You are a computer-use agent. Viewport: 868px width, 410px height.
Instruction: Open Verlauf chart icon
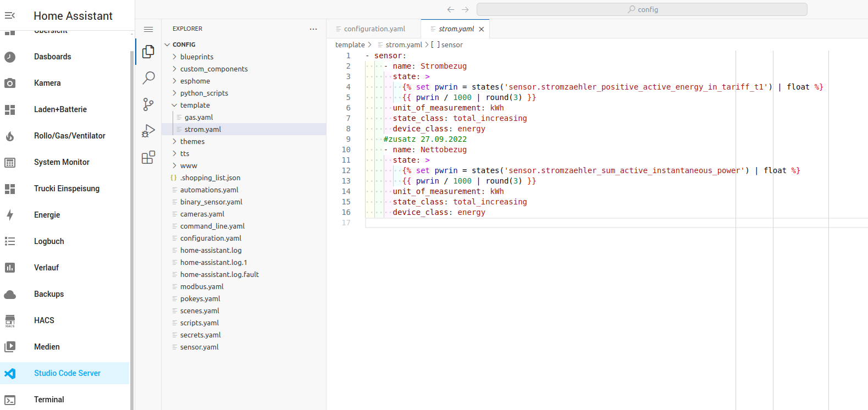click(10, 268)
